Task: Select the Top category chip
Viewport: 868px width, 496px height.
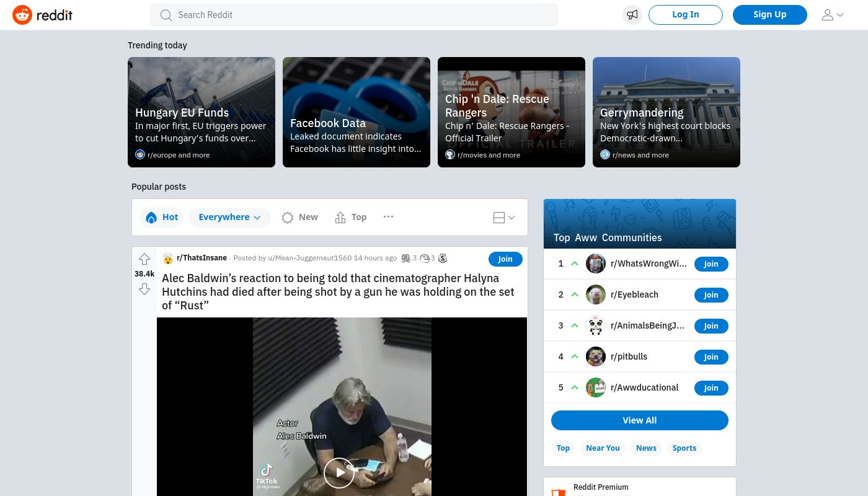Action: pyautogui.click(x=563, y=448)
